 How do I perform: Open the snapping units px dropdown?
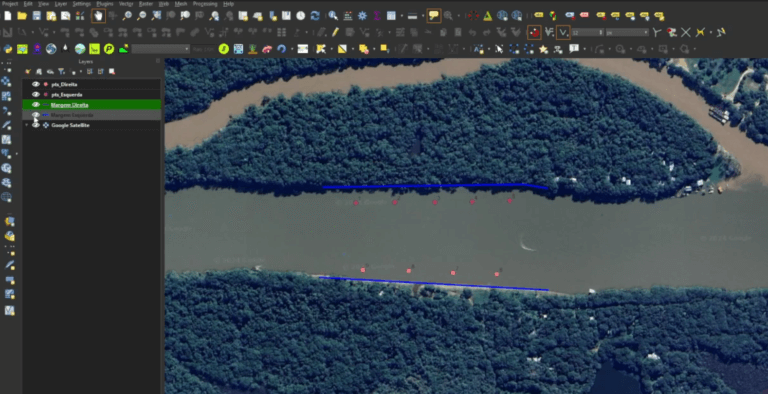click(x=627, y=33)
